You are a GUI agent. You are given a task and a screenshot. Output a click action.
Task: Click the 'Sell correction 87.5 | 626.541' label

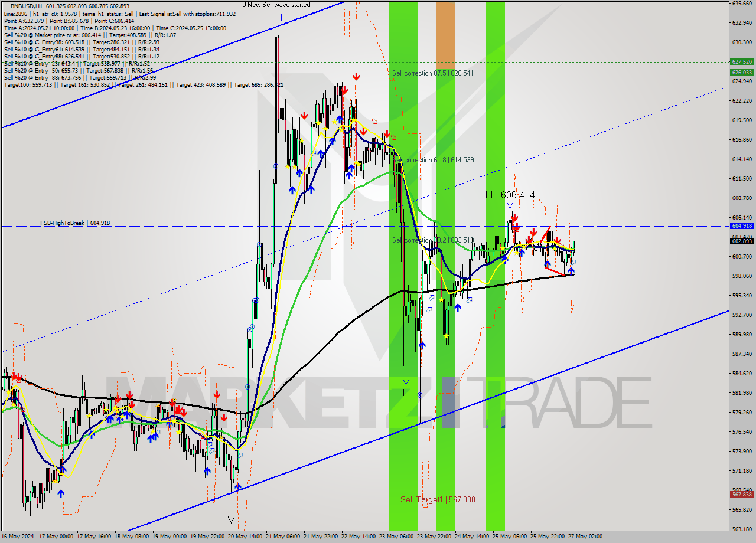tap(433, 73)
